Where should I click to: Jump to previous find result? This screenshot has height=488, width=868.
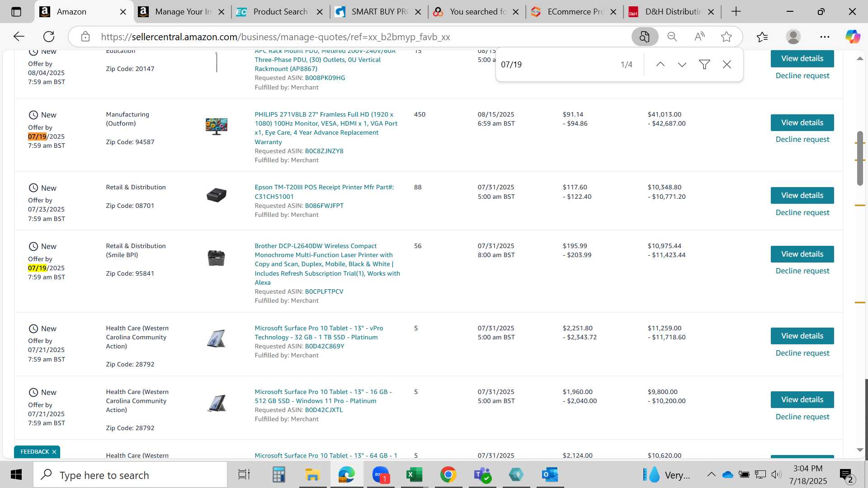660,65
